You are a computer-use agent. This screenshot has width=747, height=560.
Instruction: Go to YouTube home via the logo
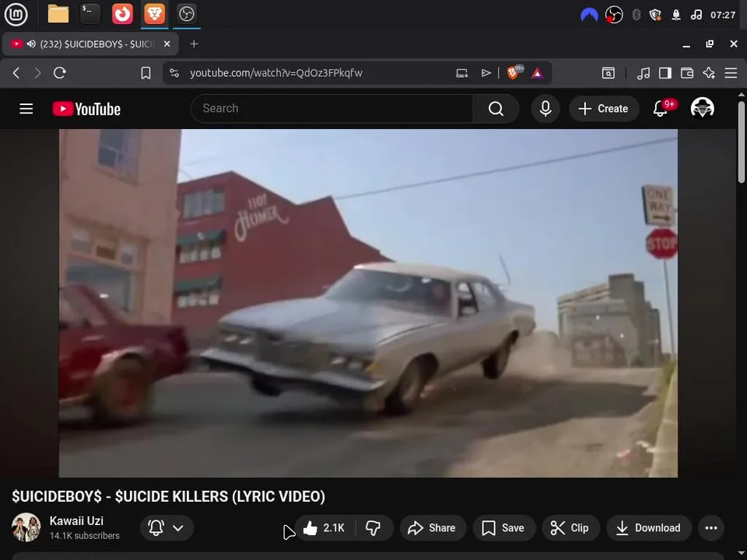pyautogui.click(x=86, y=109)
